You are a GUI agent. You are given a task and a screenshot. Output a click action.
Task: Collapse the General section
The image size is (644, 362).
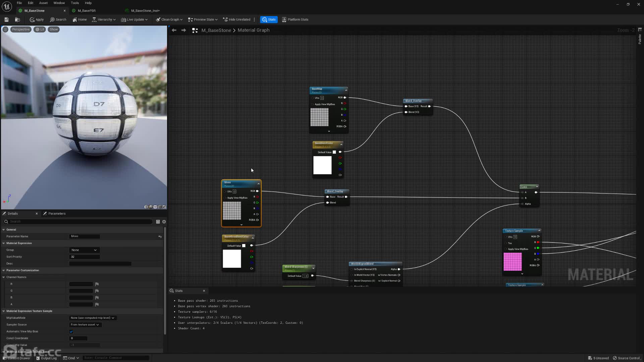point(4,230)
